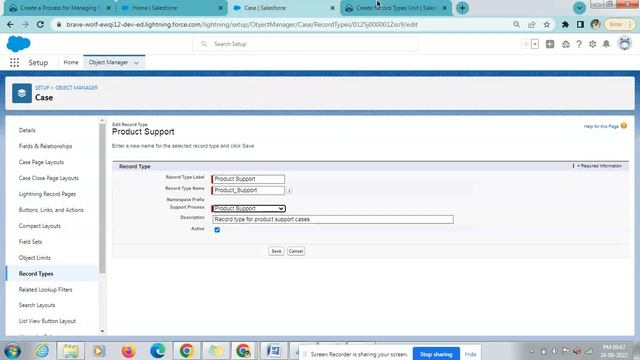Select Record Types in sidebar
The height and width of the screenshot is (360, 640).
coord(36,273)
